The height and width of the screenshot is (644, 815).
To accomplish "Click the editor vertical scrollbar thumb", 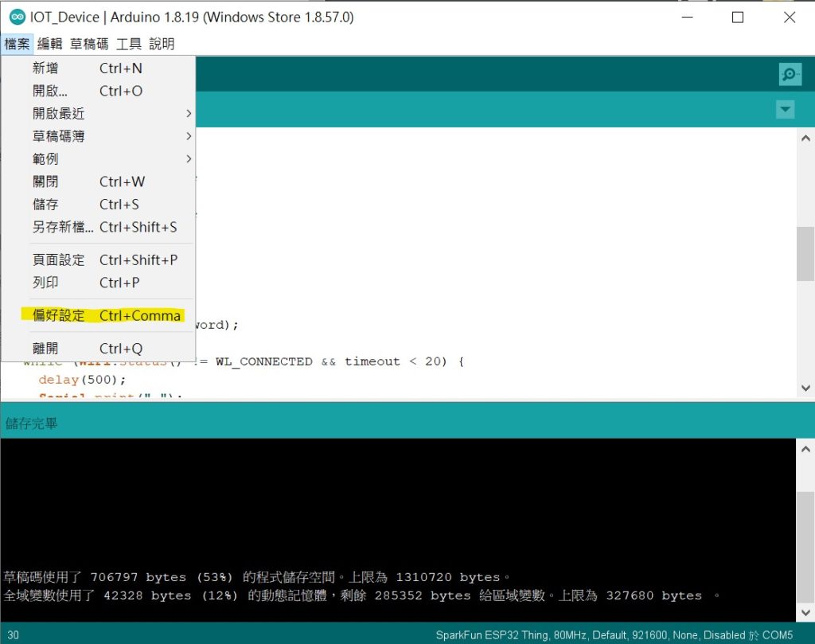I will tap(805, 254).
